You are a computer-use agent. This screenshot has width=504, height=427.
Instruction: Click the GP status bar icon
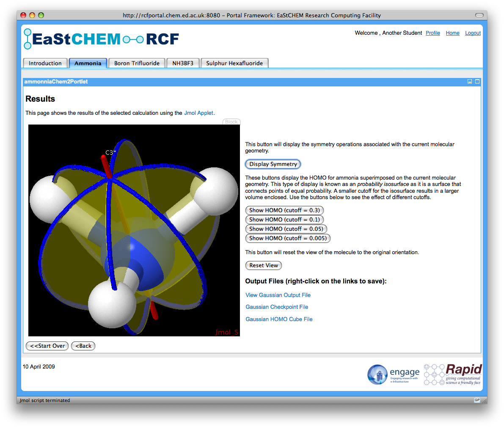coord(477,400)
